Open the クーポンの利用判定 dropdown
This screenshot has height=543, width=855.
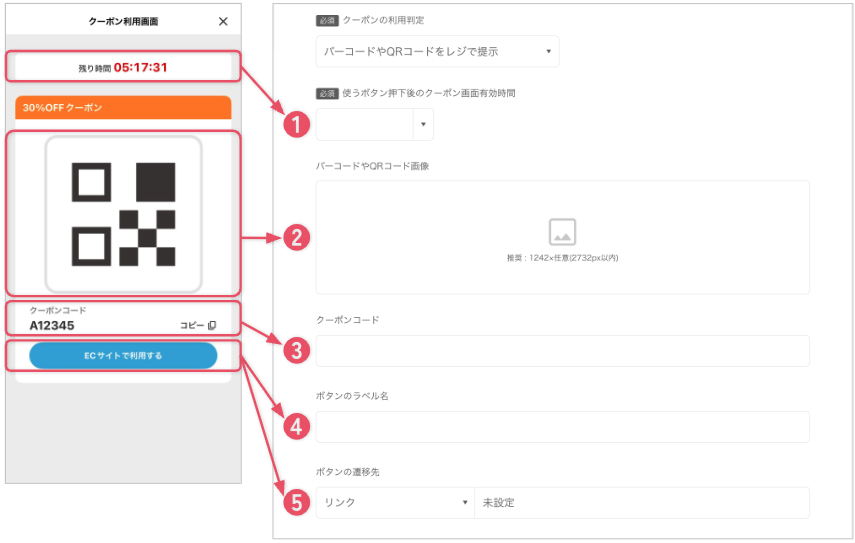[437, 51]
